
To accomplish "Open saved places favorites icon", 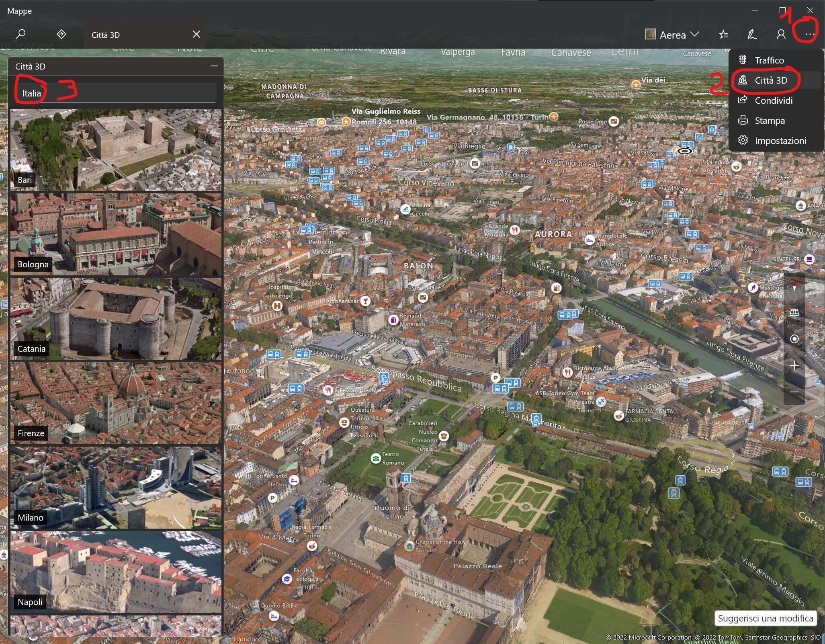I will [724, 35].
